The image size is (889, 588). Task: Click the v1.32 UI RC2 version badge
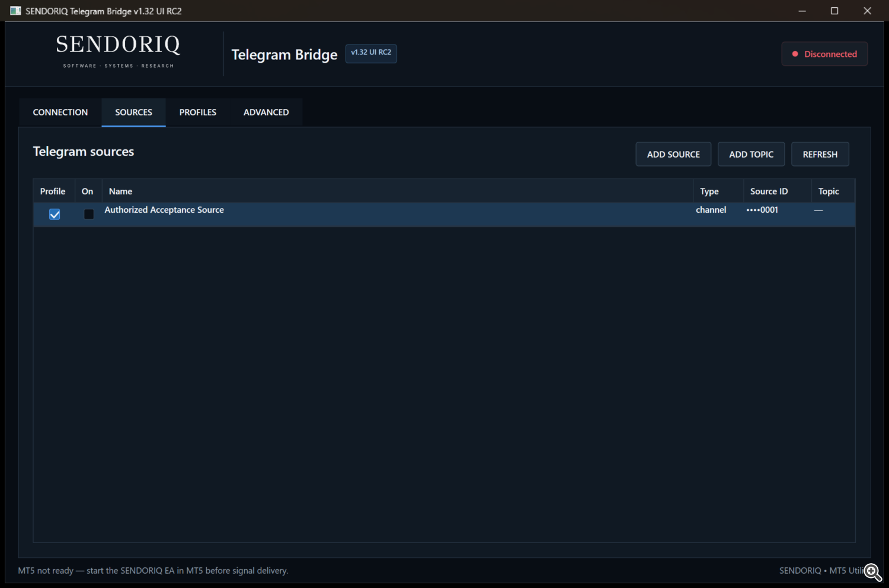[x=371, y=53]
